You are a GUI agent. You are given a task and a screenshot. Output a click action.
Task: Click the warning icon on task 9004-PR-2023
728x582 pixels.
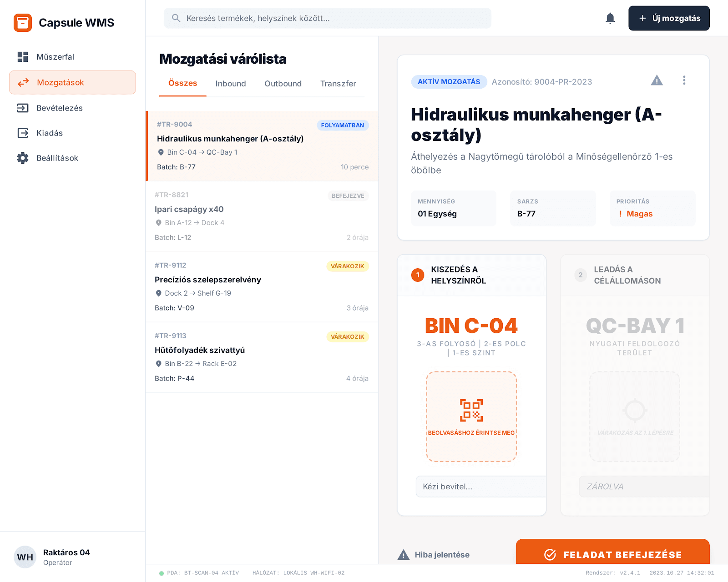pos(657,80)
